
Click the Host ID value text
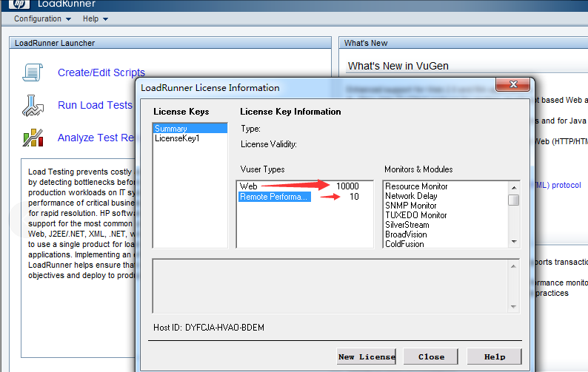click(x=224, y=328)
